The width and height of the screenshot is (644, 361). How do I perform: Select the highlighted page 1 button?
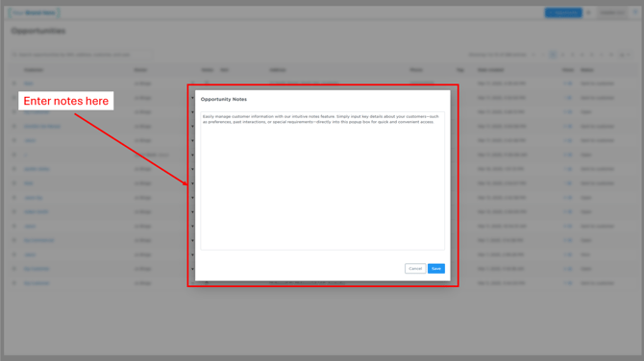(x=553, y=55)
